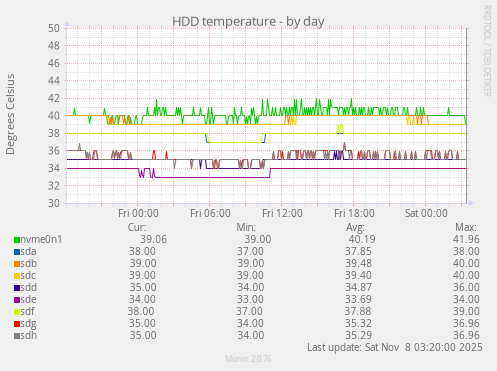Screen dimensions: 497x371
Task: Click nvme0n1 current value 39.06
Action: coord(153,239)
